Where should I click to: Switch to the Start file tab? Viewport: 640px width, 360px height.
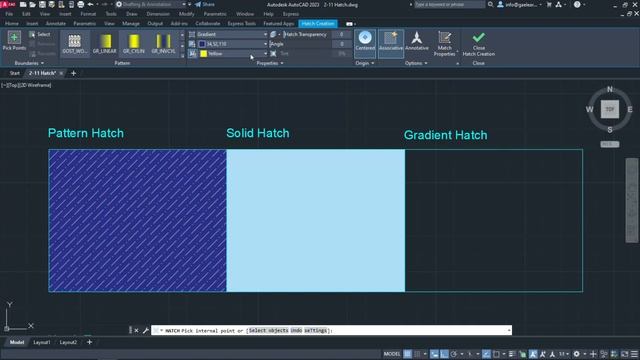point(14,73)
